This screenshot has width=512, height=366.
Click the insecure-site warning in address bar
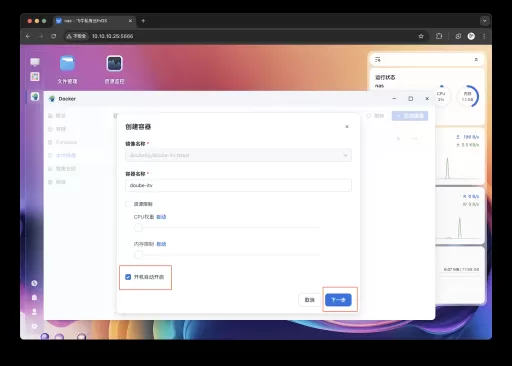pos(76,36)
